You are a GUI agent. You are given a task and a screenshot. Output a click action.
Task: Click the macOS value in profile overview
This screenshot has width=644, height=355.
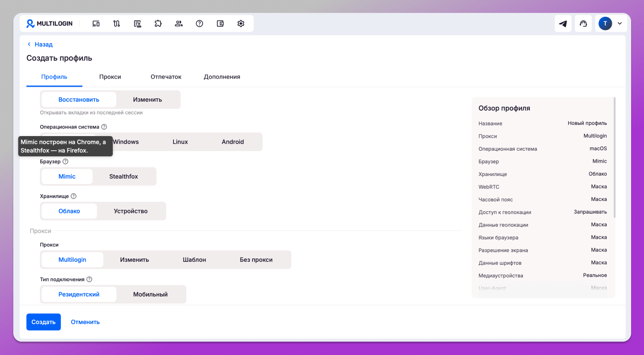[598, 149]
